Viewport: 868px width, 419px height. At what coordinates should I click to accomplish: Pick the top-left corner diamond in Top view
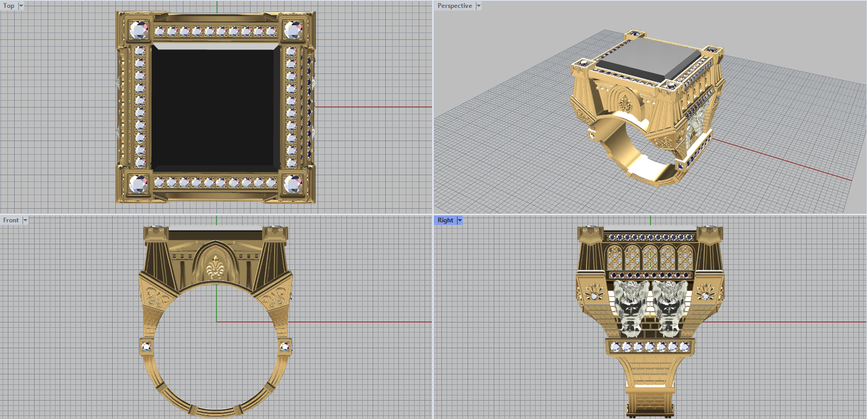[138, 30]
